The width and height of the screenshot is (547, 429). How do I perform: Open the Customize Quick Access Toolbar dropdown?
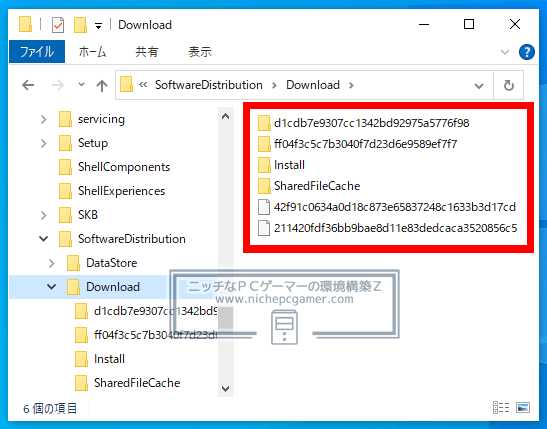(x=99, y=26)
